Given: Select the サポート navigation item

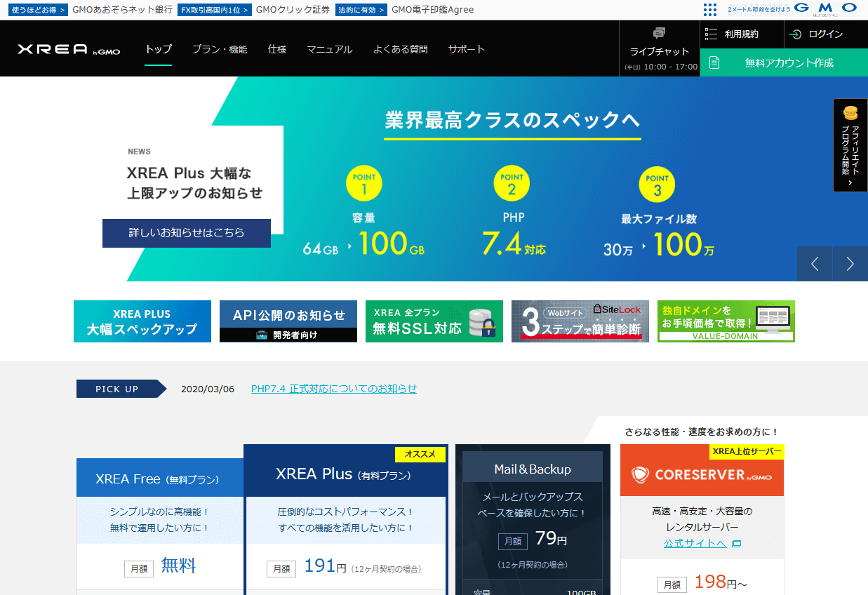Looking at the screenshot, I should tap(467, 49).
